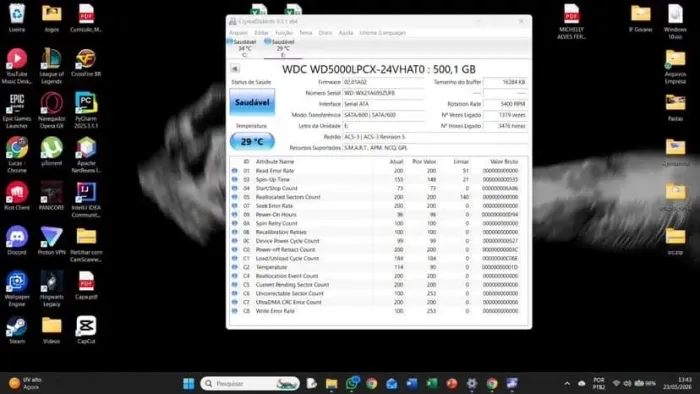Open the Tema menu
700x394 pixels.
click(x=306, y=33)
